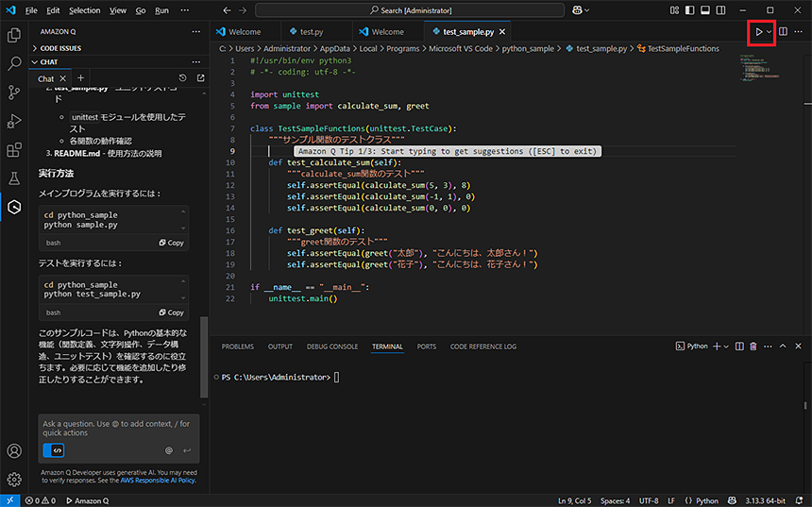
Task: Kill the terminal with trash icon
Action: point(753,346)
